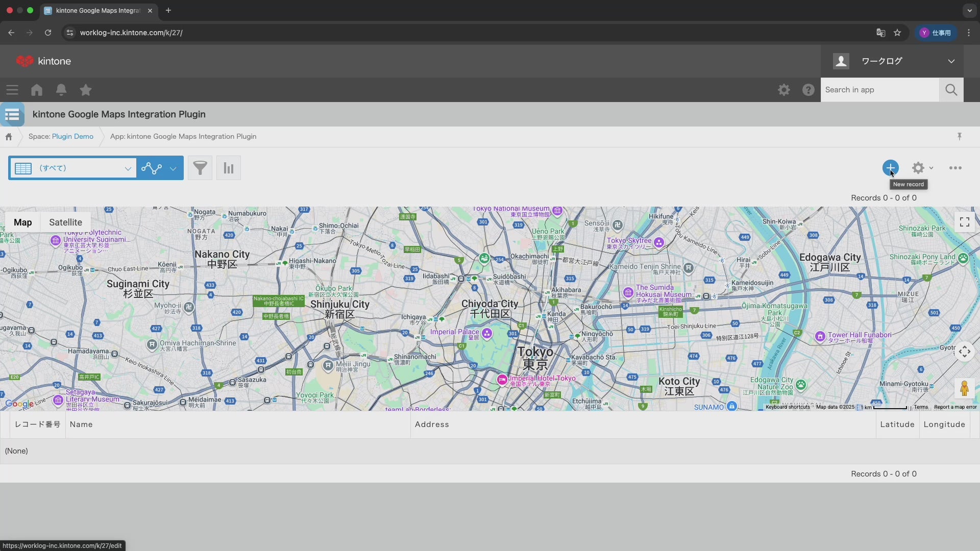Open the bar chart graph icon
Screen dimensions: 980x551
pos(229,168)
